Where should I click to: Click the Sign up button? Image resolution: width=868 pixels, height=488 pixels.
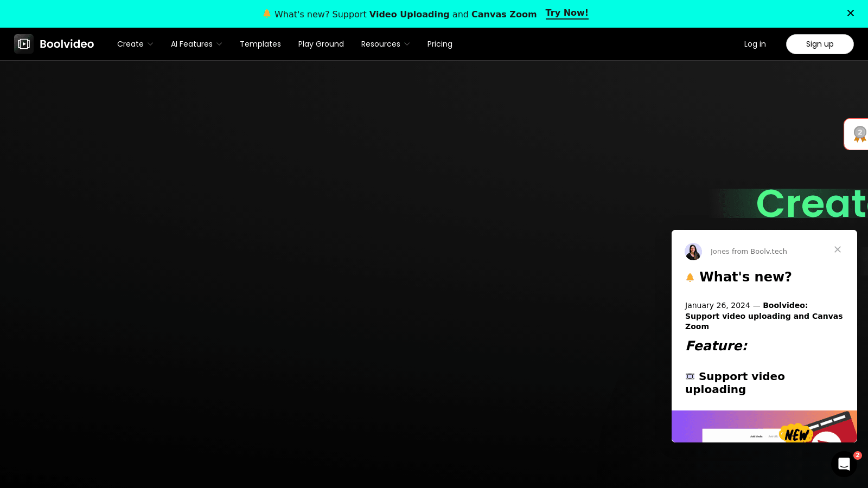tap(819, 44)
